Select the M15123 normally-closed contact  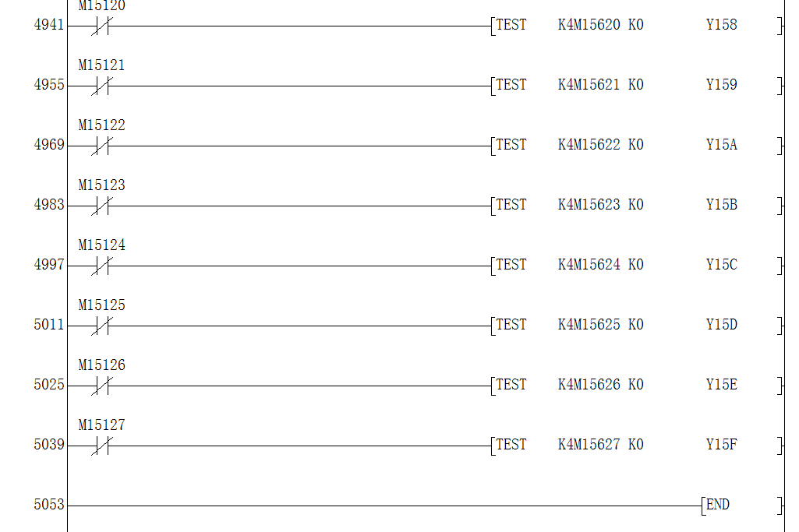[x=101, y=206]
